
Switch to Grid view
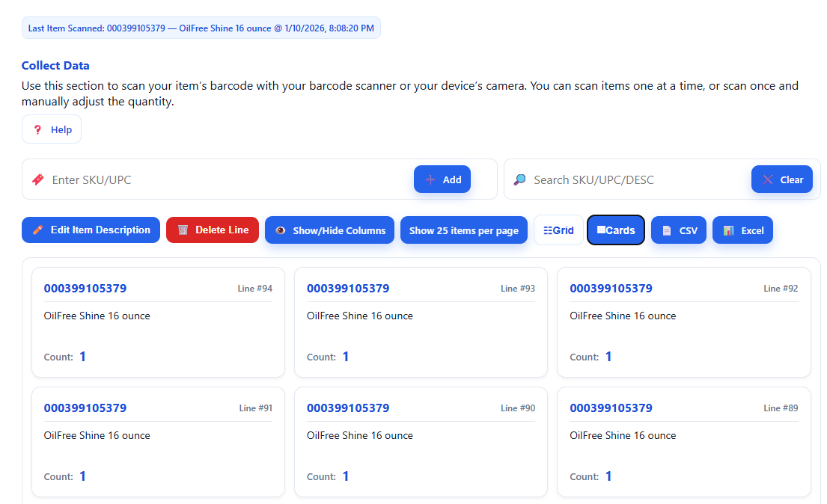pyautogui.click(x=558, y=230)
